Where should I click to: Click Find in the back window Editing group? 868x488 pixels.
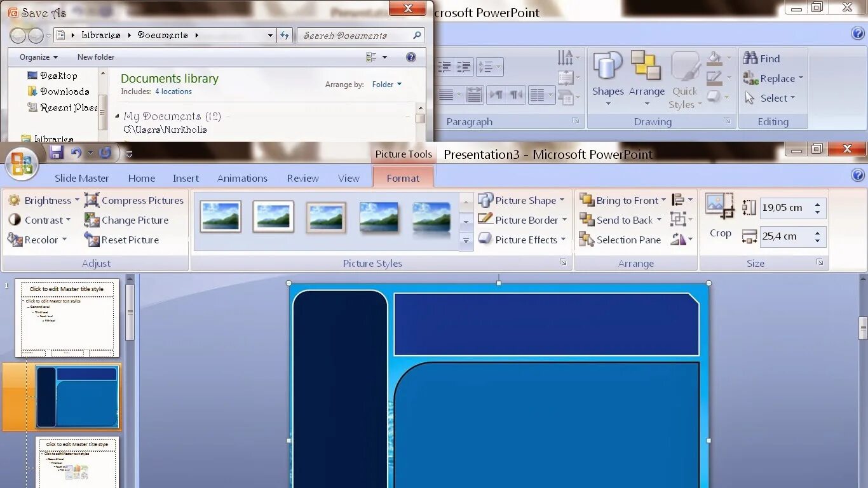(x=761, y=58)
